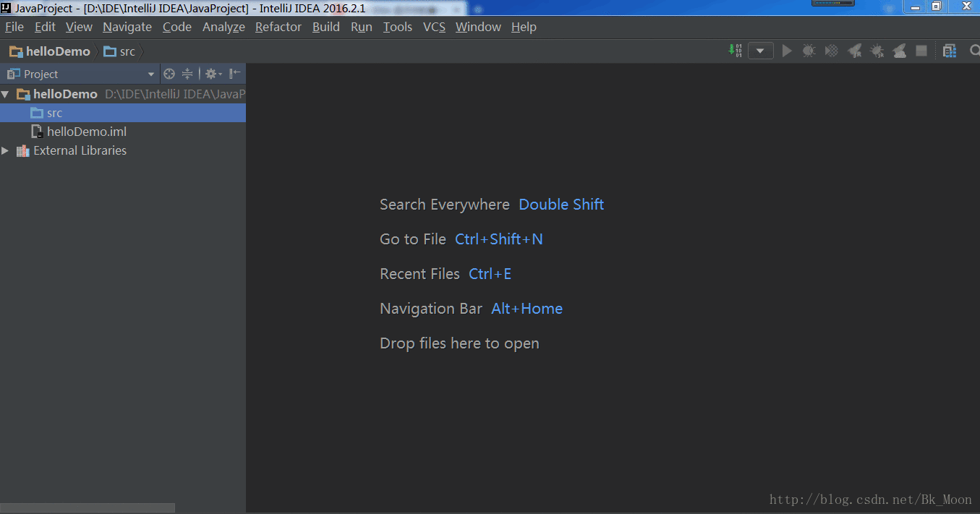980x514 pixels.
Task: Open Project Structure from the toolbar
Action: [950, 51]
